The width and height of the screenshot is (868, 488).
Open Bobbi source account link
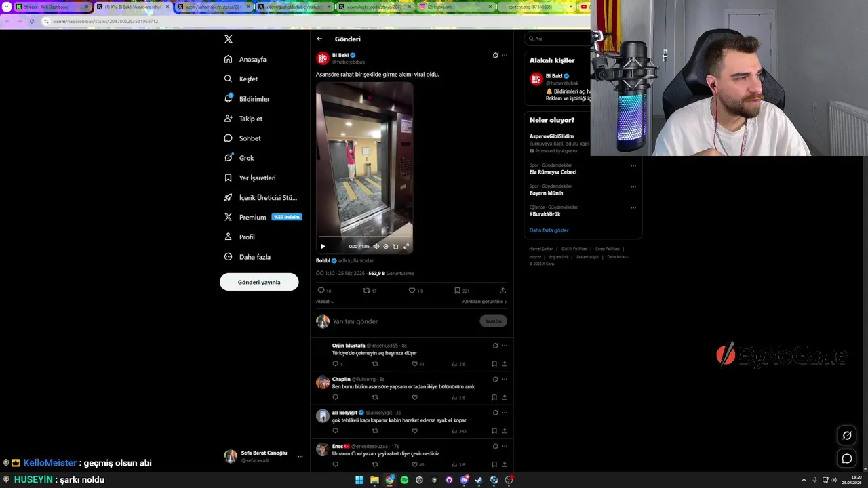pos(326,260)
